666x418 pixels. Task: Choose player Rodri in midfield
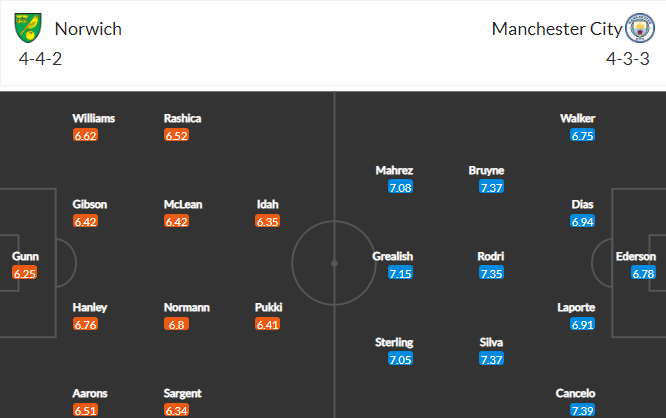491,256
